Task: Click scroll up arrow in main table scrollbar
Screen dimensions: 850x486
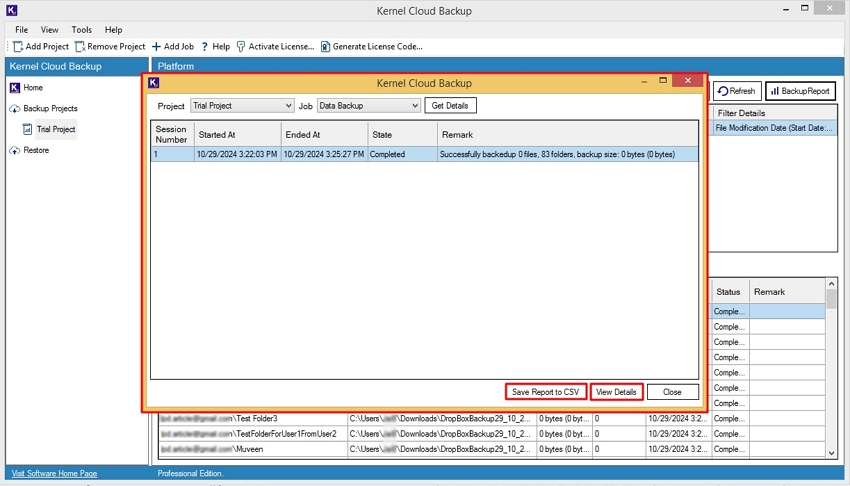Action: [832, 284]
